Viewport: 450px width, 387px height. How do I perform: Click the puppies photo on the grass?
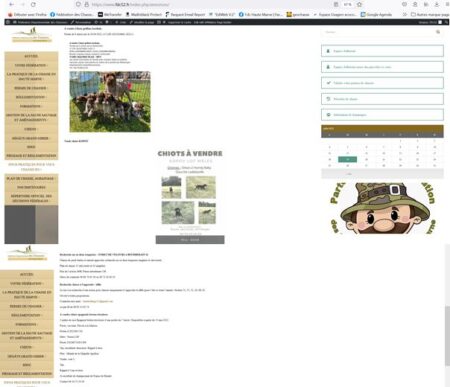pyautogui.click(x=110, y=102)
